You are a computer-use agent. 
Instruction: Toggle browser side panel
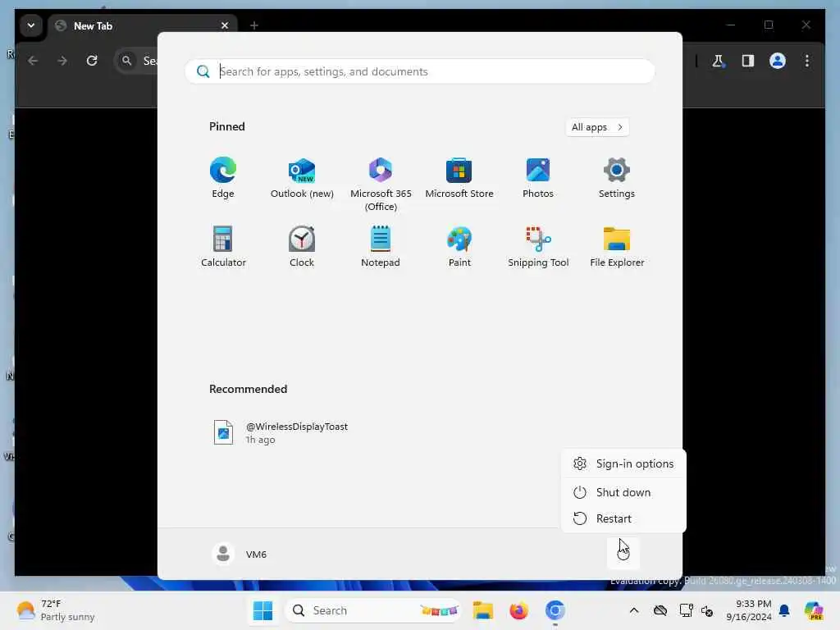(748, 61)
